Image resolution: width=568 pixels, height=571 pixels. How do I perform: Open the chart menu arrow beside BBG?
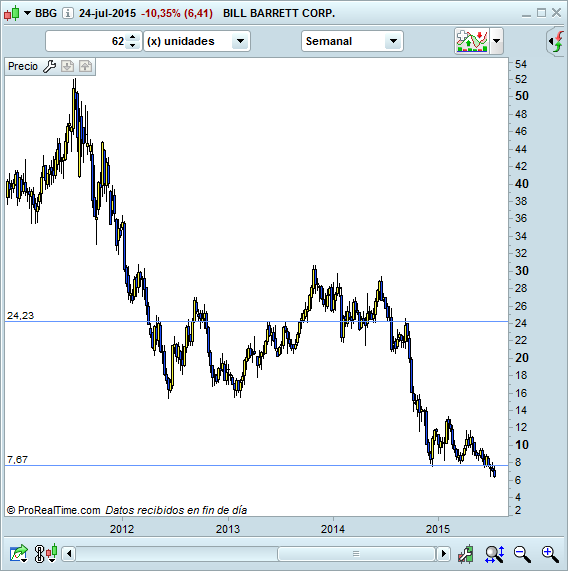[27, 13]
